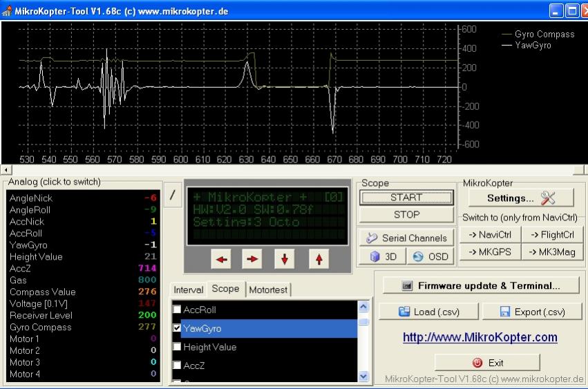Select Gyro Compass analog row

82,327
